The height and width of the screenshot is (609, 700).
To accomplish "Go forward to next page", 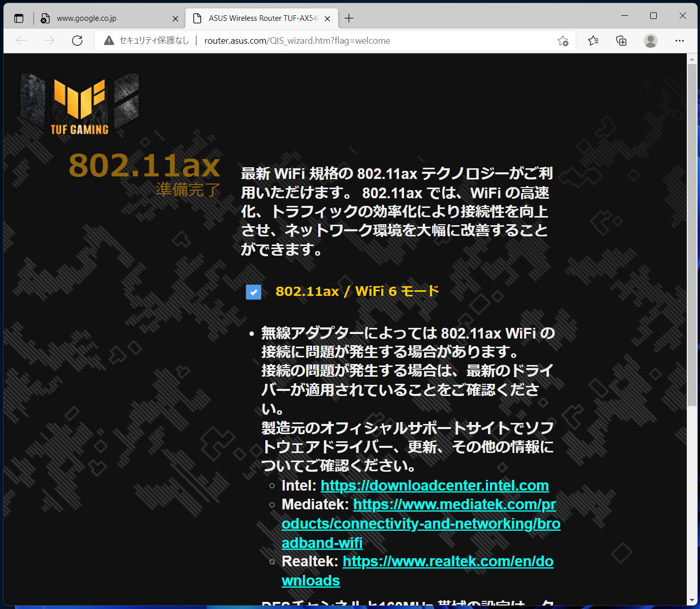I will [x=49, y=41].
